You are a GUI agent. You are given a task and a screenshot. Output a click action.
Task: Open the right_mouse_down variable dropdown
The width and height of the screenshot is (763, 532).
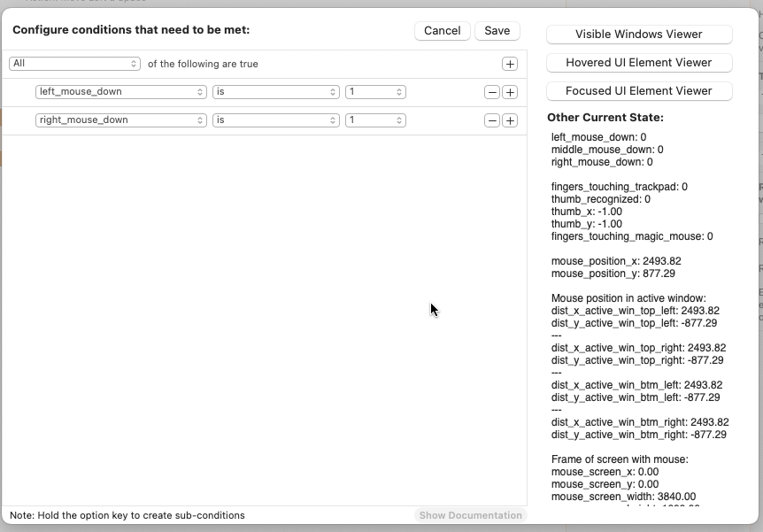coord(120,120)
